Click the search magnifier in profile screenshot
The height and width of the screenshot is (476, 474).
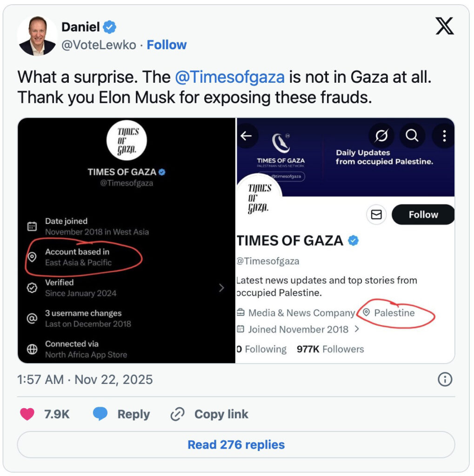[x=412, y=136]
